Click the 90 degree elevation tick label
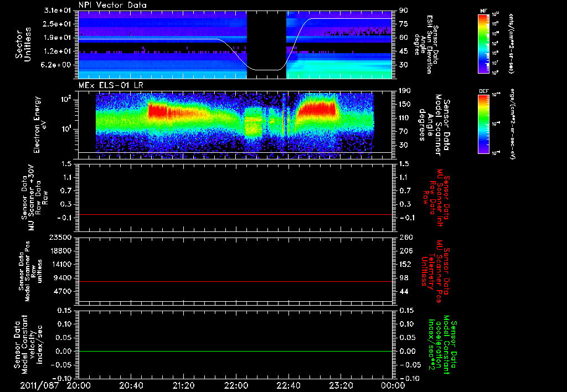567x392 pixels. 404,11
